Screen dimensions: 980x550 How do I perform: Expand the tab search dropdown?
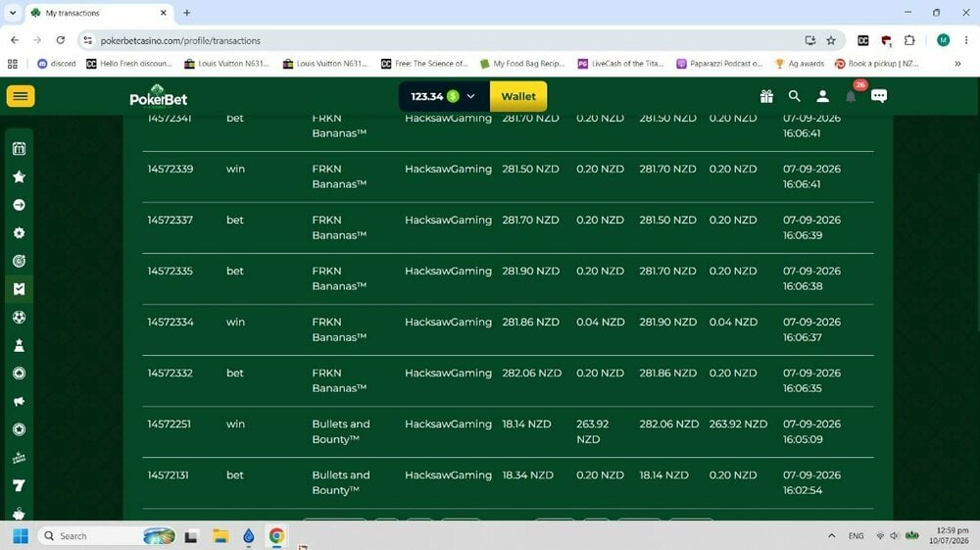(x=13, y=13)
